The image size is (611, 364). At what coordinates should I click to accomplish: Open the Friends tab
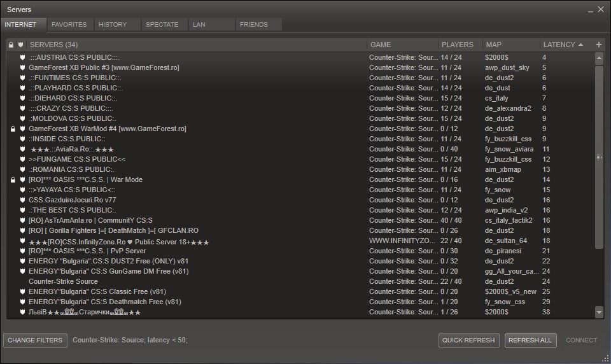259,25
